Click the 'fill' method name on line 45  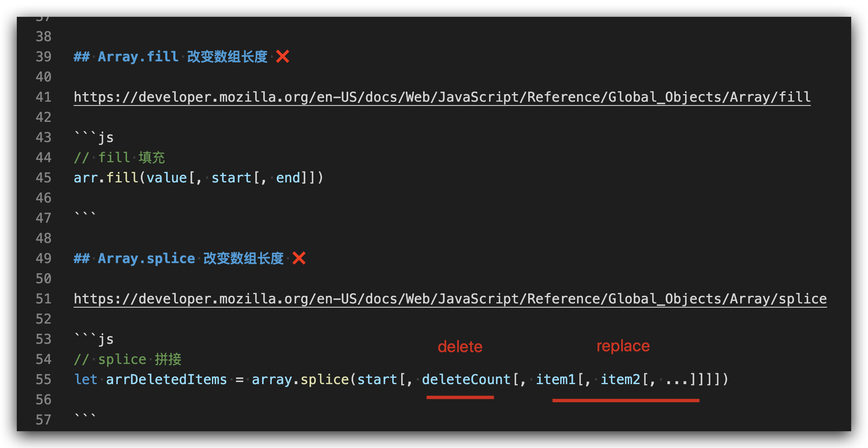pyautogui.click(x=122, y=178)
